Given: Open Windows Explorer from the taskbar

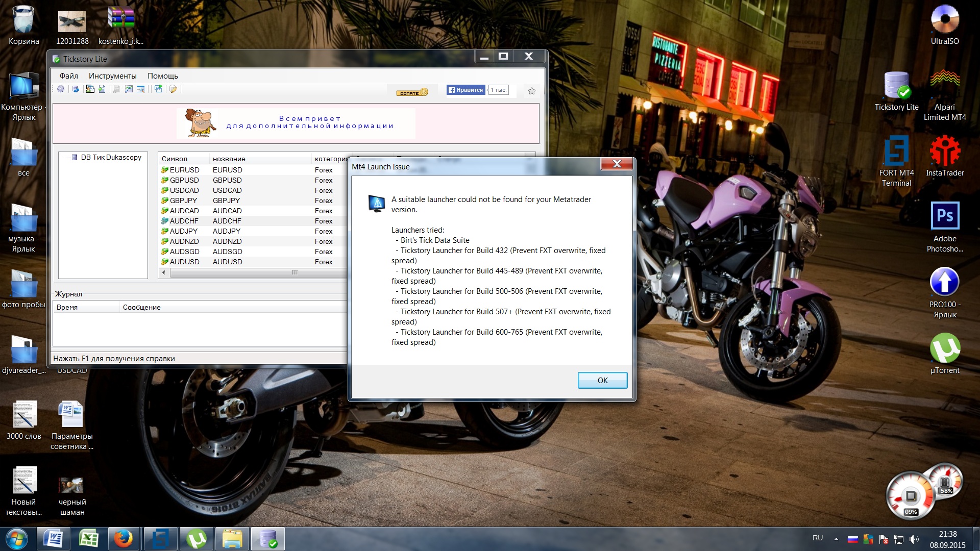Looking at the screenshot, I should pos(232,539).
